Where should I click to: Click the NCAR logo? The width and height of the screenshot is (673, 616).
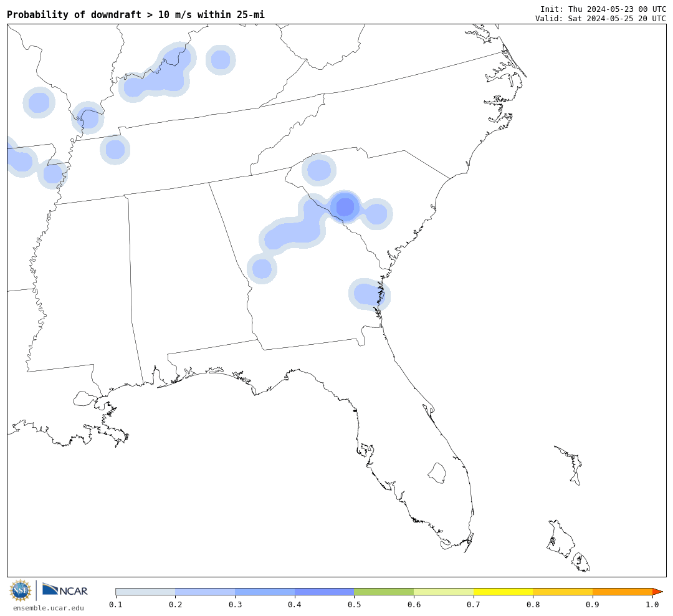coord(65,590)
